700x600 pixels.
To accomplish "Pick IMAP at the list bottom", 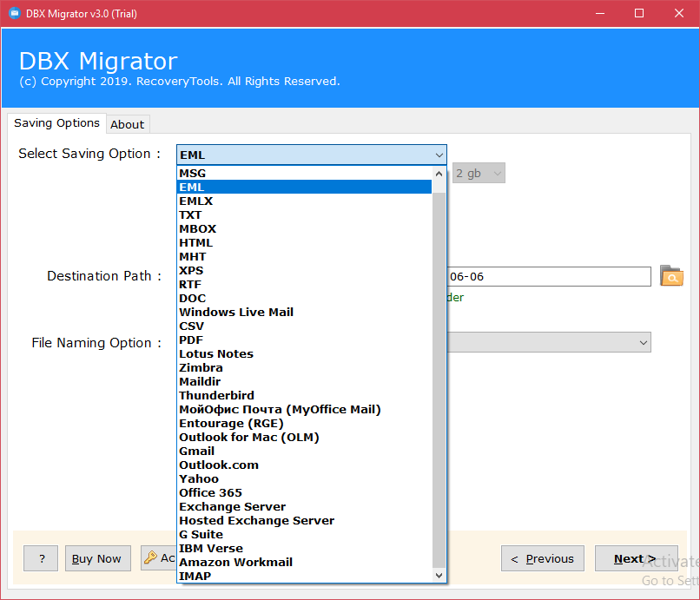I will 305,576.
